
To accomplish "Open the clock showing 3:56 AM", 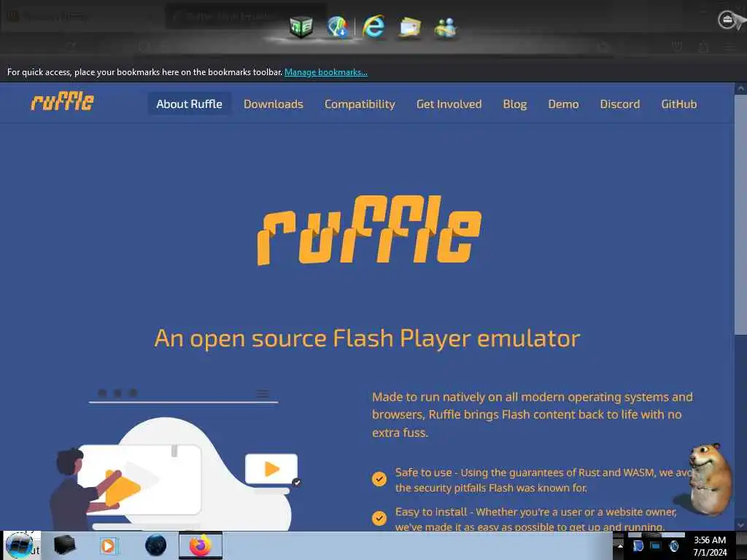I will click(x=710, y=545).
